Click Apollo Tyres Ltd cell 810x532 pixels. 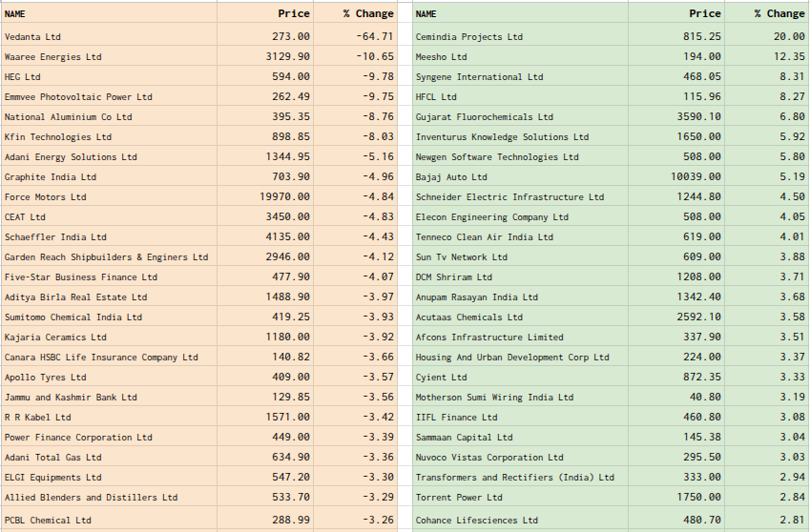point(109,378)
